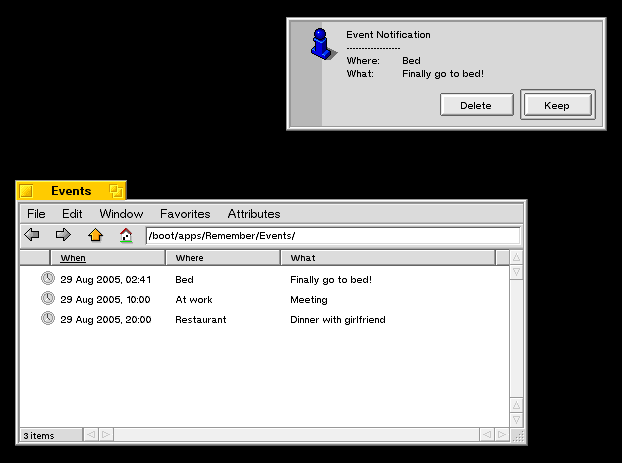
Task: Select clock icon for Restaurant event
Action: [47, 319]
